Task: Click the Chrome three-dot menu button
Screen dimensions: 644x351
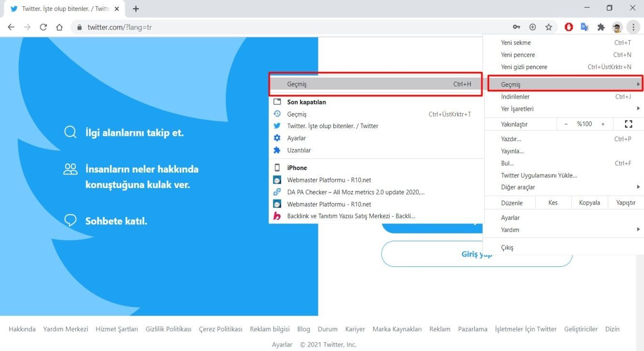Action: click(x=633, y=27)
